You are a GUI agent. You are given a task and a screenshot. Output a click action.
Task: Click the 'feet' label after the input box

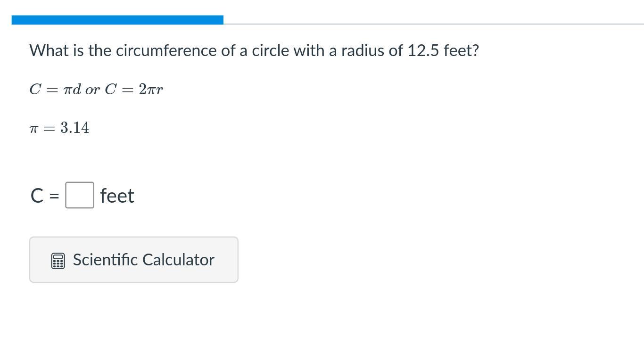click(x=117, y=196)
